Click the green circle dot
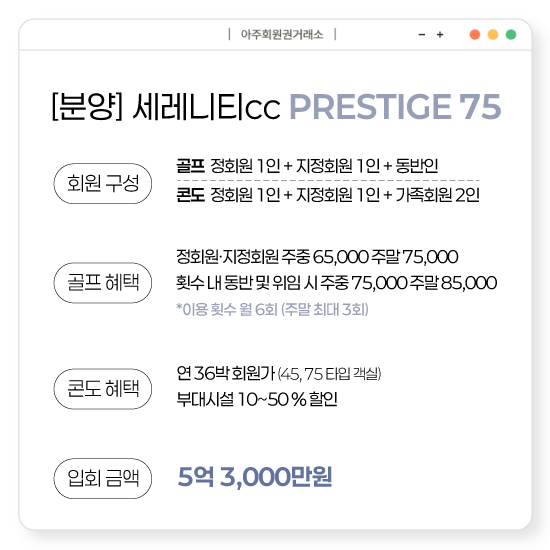 (511, 34)
